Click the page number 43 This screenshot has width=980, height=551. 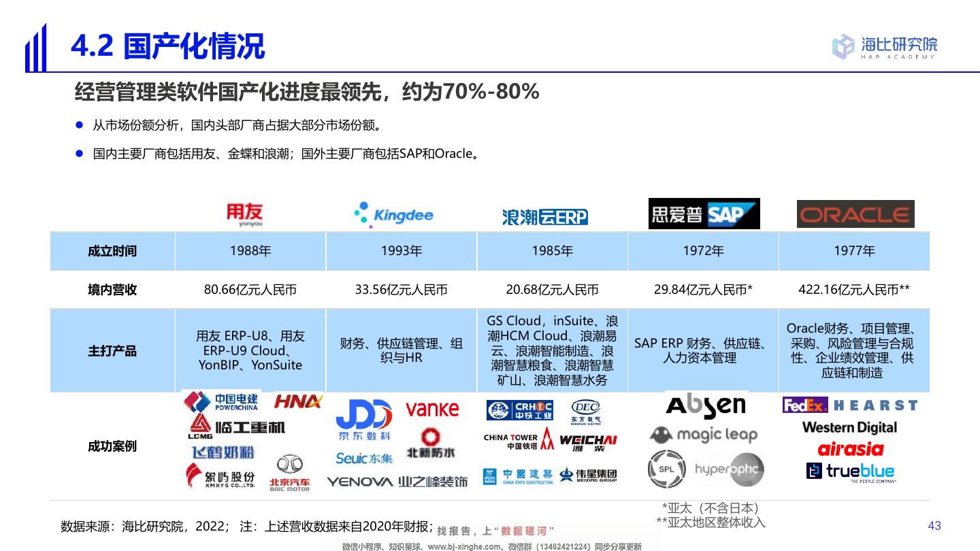[934, 525]
